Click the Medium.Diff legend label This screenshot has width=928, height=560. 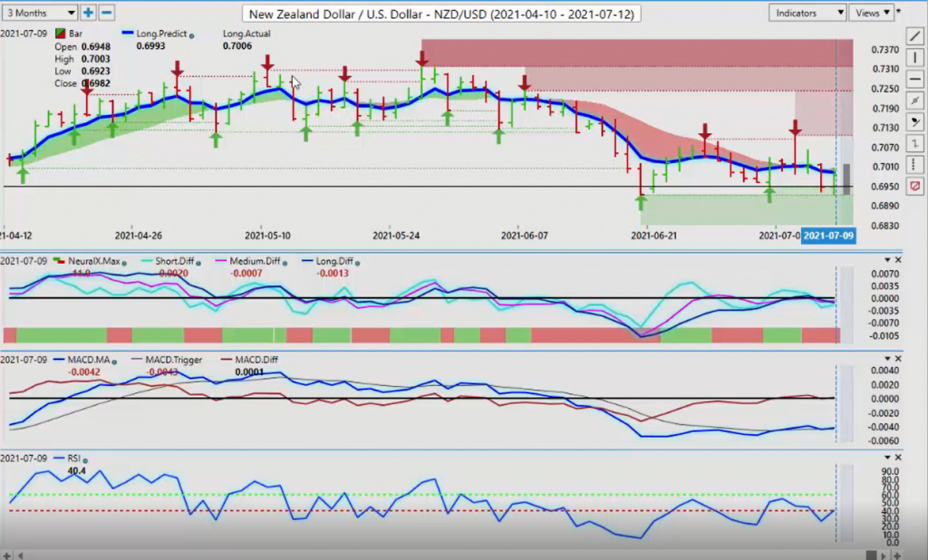tap(255, 261)
